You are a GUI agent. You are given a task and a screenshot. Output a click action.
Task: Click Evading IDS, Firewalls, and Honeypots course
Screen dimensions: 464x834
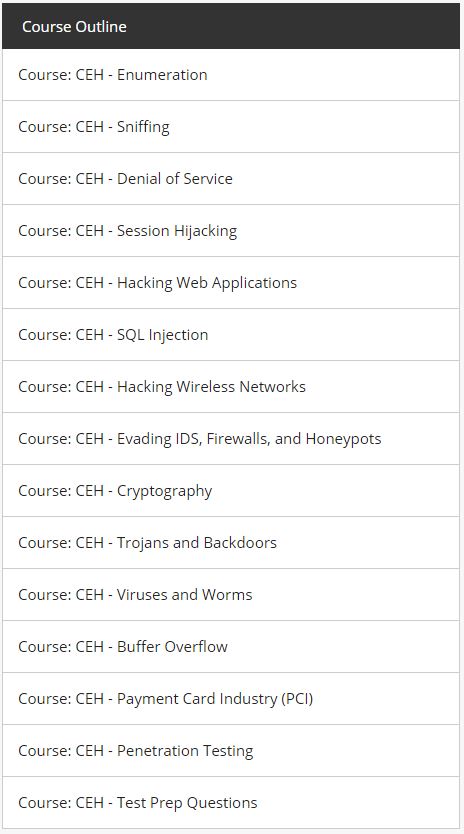(x=231, y=439)
